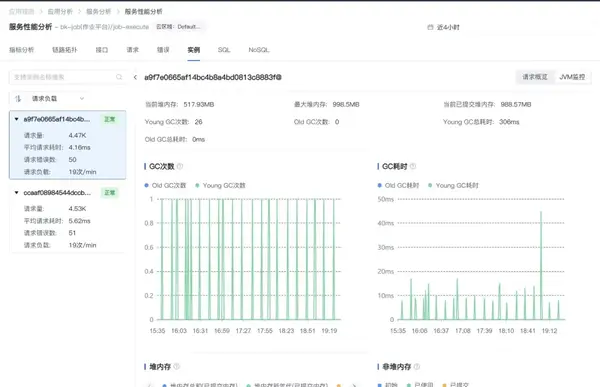Click instance ID title a9f7e0665af14bc4b8a4bd0813c8883f
Viewport: 600px width, 387px height.
coord(213,77)
